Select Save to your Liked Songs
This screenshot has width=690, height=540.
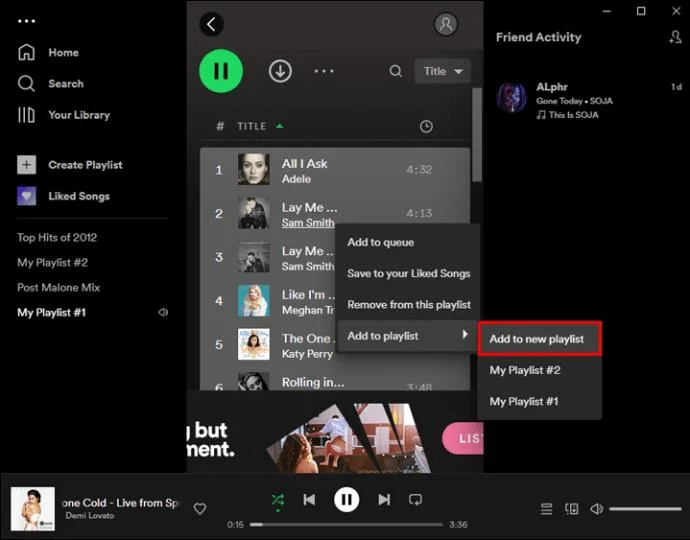click(x=408, y=273)
